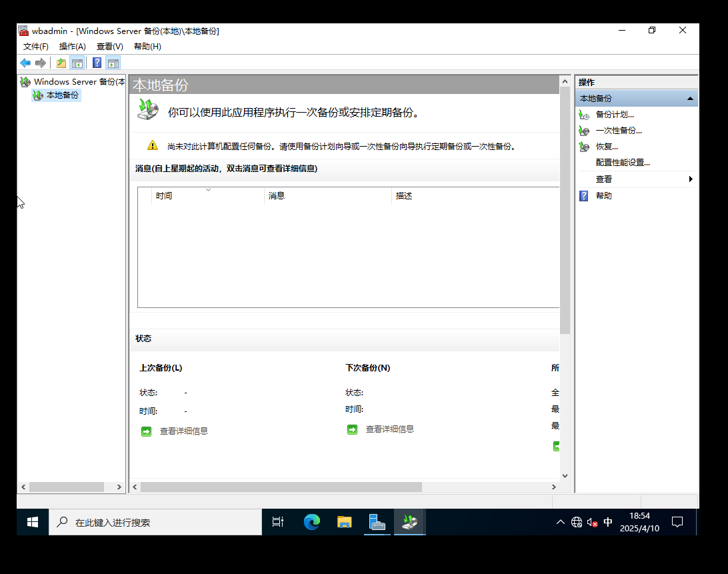This screenshot has height=574, width=728.
Task: Click the Back arrow toolbar icon
Action: pos(25,63)
